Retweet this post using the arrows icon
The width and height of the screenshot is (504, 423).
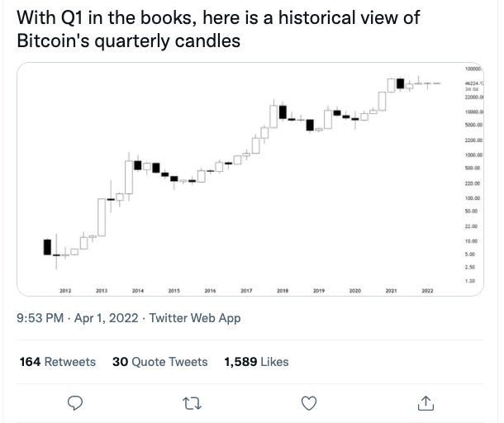point(192,403)
